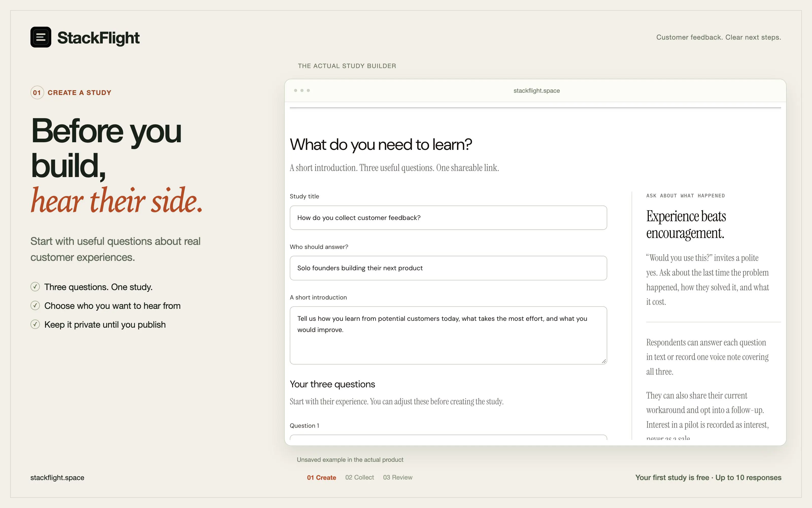This screenshot has width=812, height=508.
Task: Click the stackflight.space footer link
Action: coord(57,478)
